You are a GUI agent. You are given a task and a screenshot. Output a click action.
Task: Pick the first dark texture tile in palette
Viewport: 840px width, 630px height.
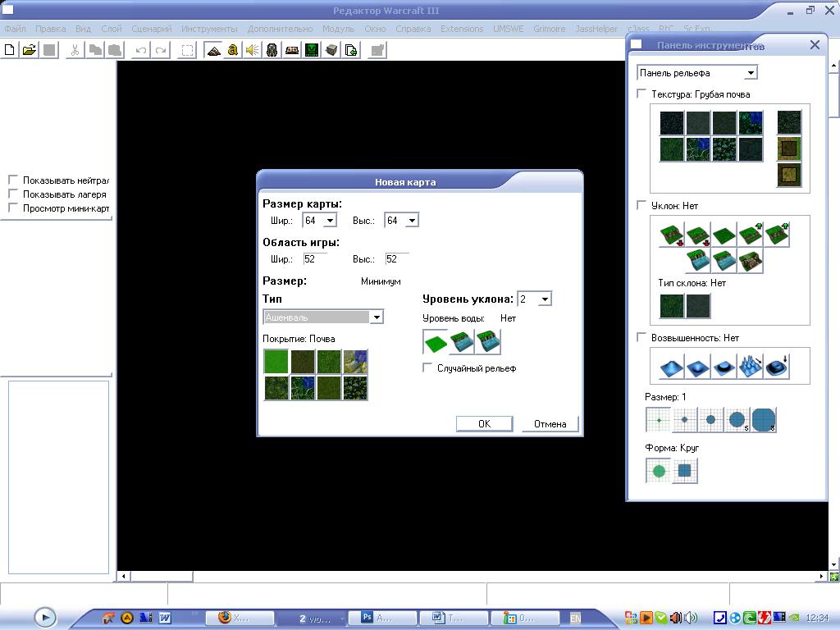672,123
